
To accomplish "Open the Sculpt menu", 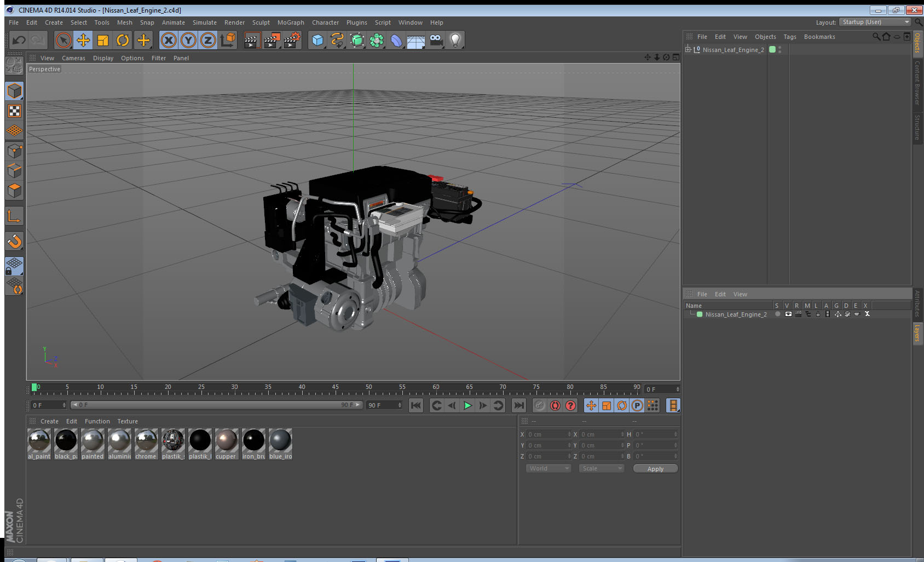I will coord(261,22).
